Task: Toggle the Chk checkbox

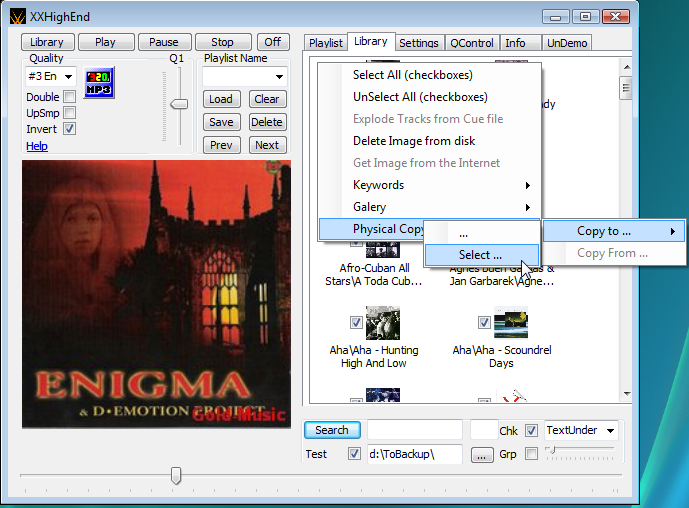Action: pos(531,430)
